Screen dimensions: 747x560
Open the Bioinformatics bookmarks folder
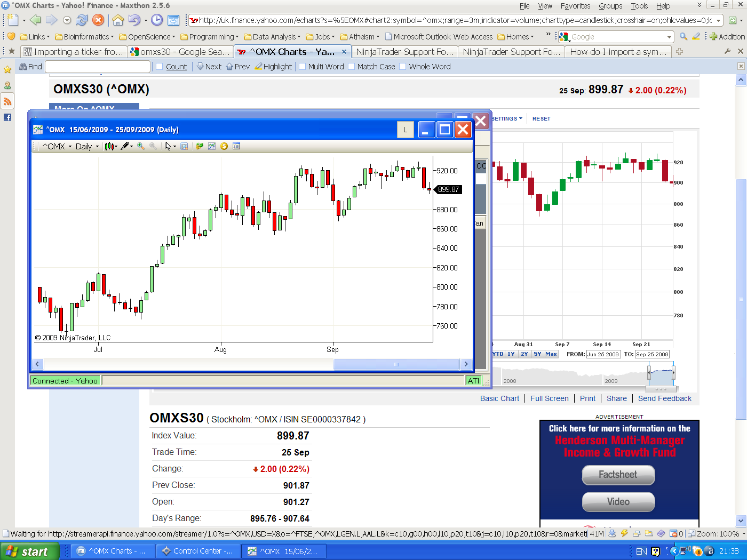coord(84,37)
